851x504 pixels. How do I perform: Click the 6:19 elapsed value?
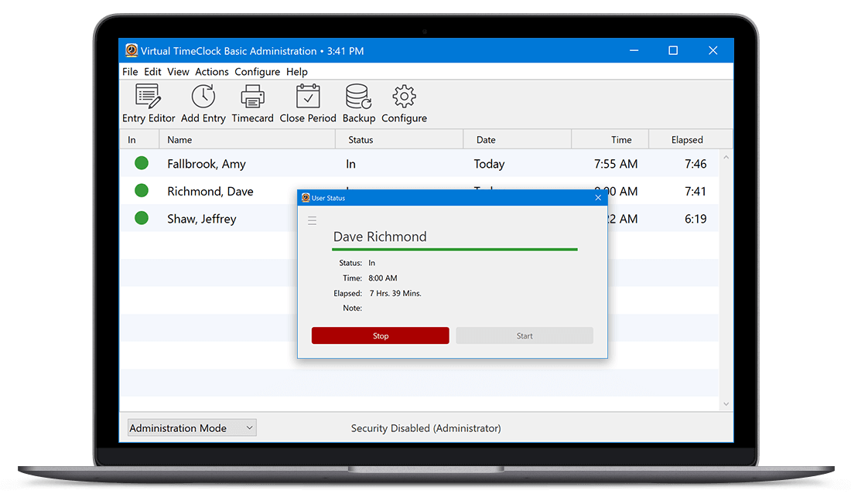695,220
